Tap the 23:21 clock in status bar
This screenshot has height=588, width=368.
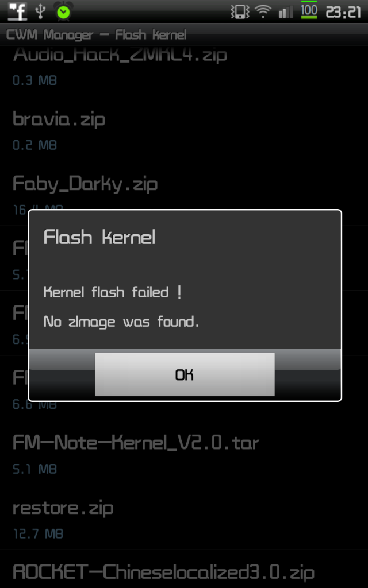tap(343, 13)
